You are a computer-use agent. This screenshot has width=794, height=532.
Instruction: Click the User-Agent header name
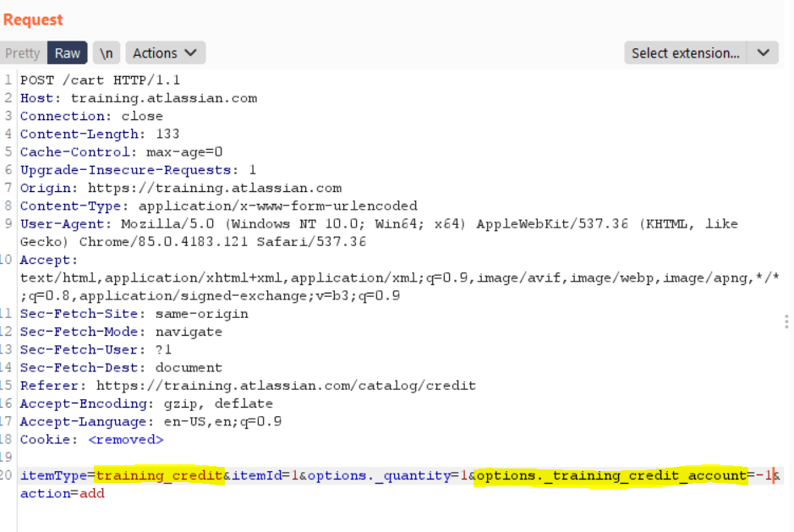[62, 224]
